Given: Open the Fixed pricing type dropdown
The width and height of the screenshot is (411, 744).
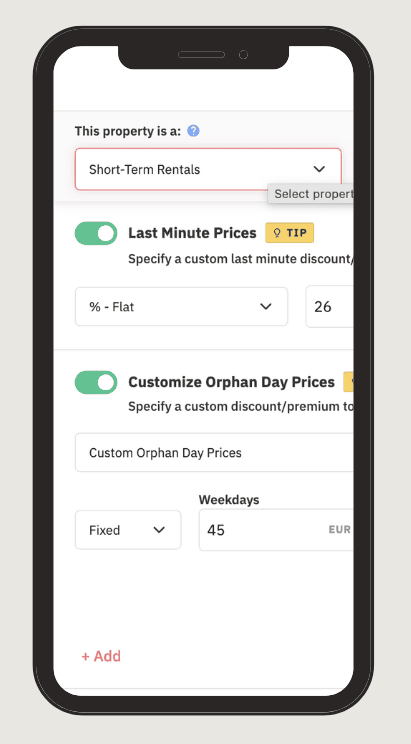Looking at the screenshot, I should coord(128,530).
